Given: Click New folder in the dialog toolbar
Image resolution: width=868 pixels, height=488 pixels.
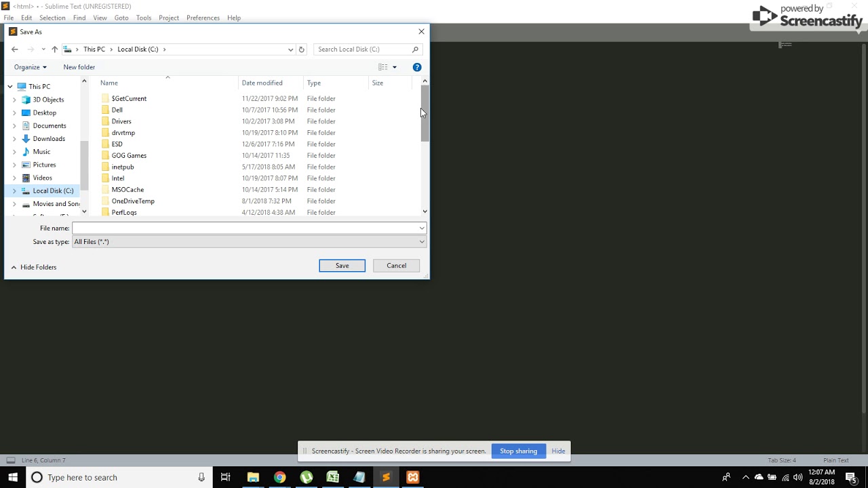Looking at the screenshot, I should coord(79,67).
